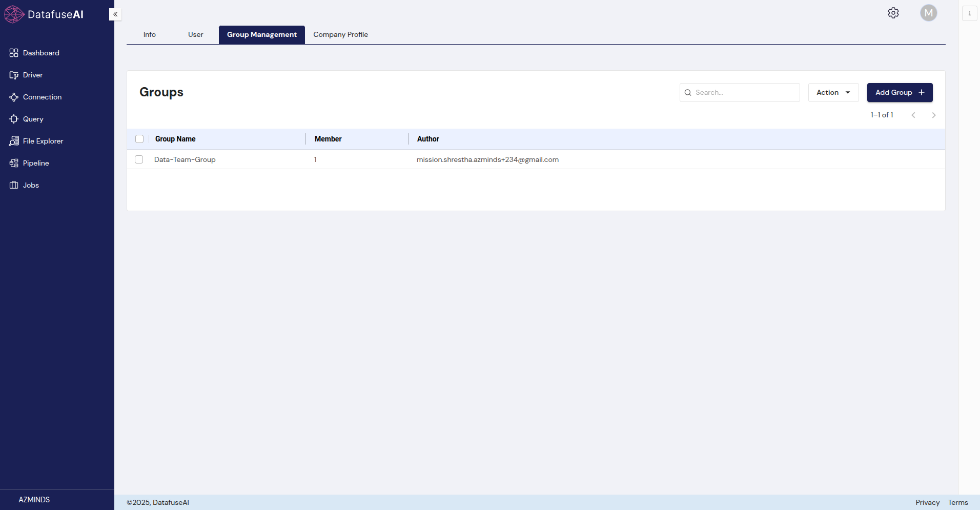Navigate to Query using its sidebar icon

click(13, 119)
